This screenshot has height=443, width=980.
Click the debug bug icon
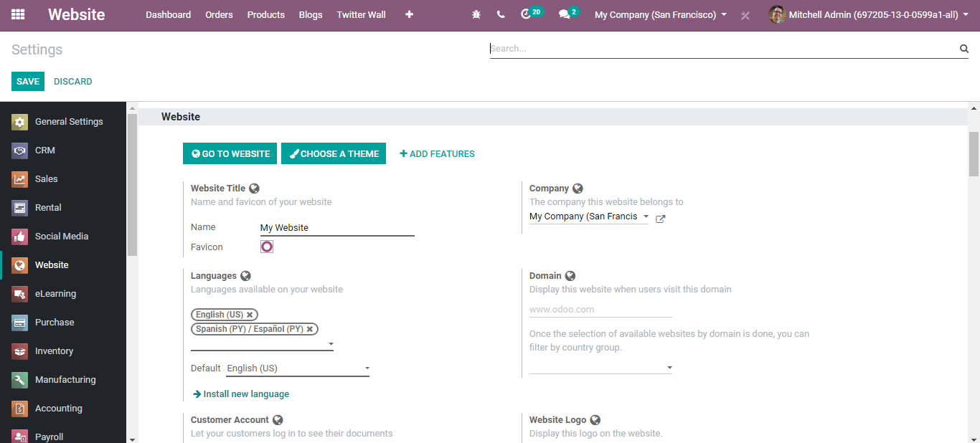click(476, 14)
